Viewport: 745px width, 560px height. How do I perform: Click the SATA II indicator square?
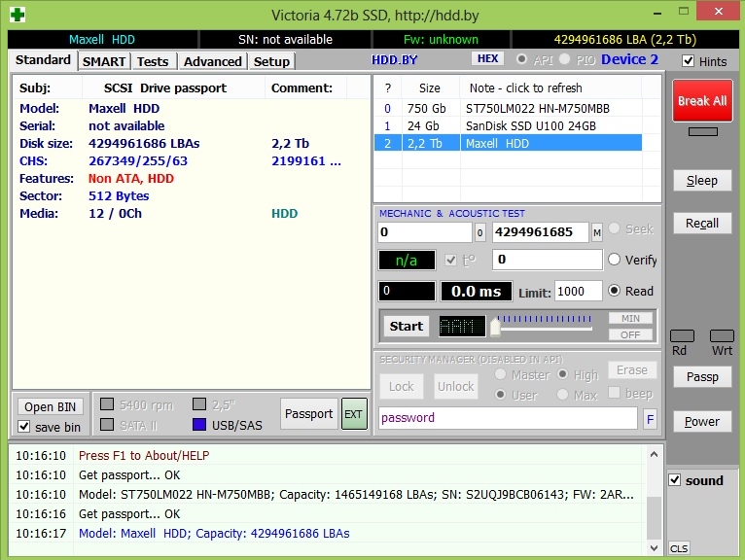(x=107, y=424)
